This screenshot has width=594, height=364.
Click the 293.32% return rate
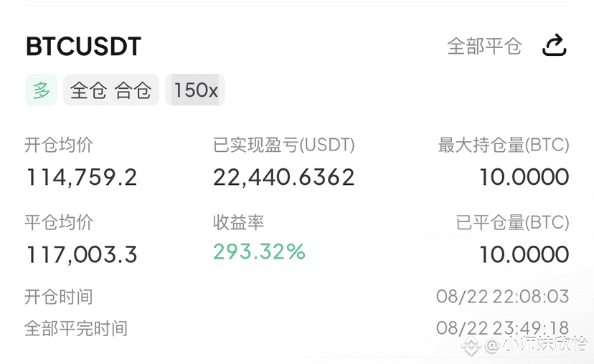pos(259,252)
